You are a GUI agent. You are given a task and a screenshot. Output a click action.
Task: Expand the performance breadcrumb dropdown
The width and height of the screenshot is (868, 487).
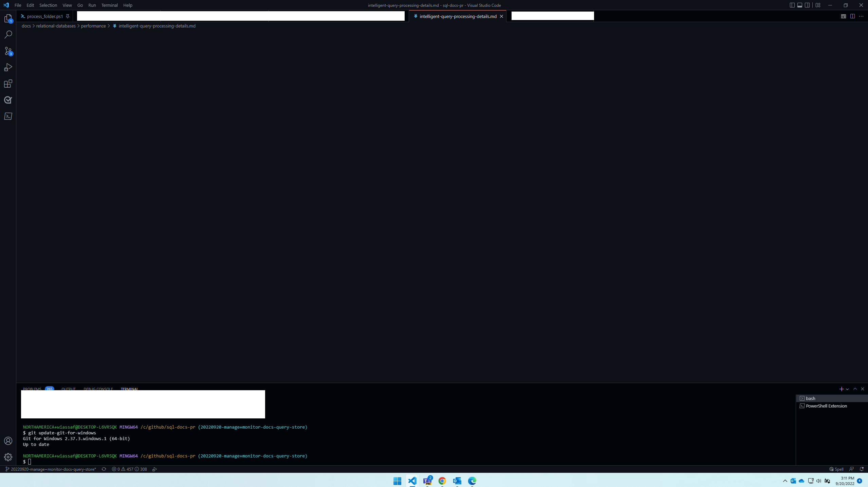pyautogui.click(x=94, y=26)
